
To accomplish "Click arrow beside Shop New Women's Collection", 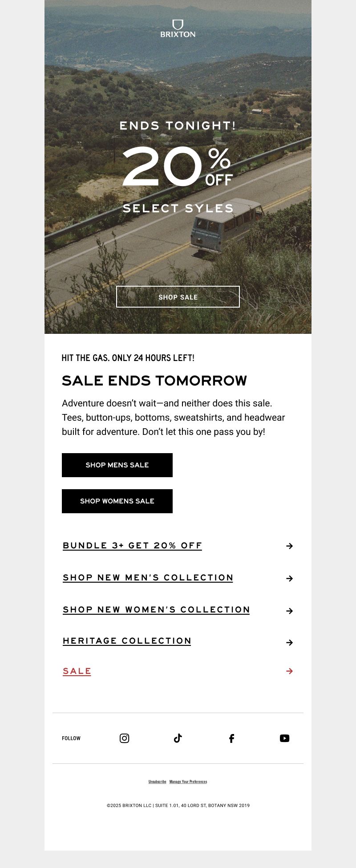I will point(290,611).
